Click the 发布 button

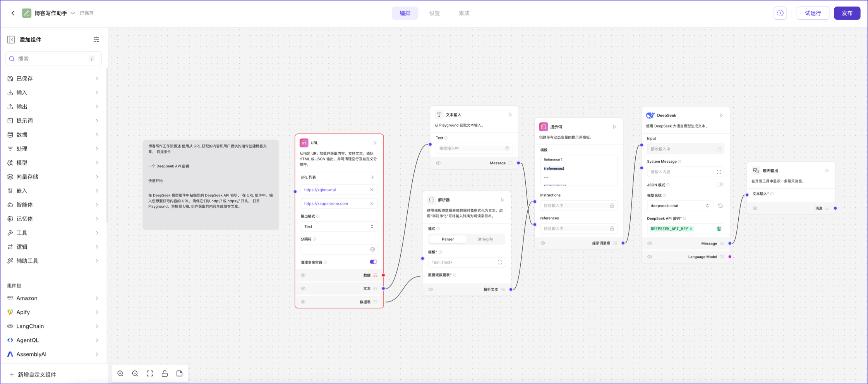pos(847,13)
